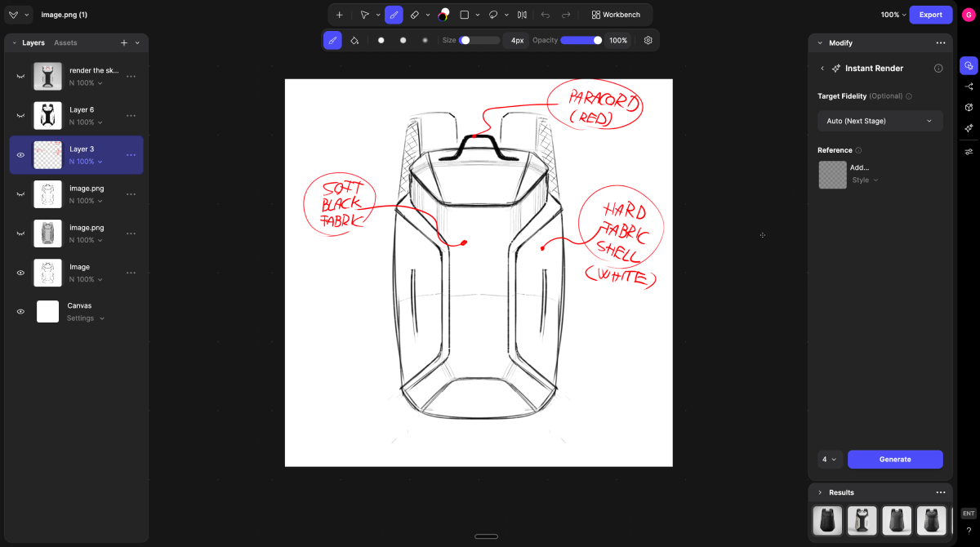Show the image.png layer with gray render thumbnail
The width and height of the screenshot is (980, 547).
[x=20, y=233]
